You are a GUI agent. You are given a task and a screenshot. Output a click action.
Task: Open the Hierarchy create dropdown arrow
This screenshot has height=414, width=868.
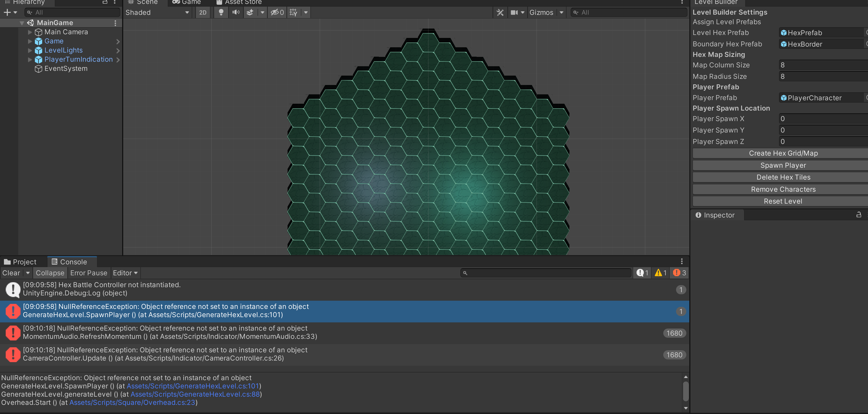(15, 13)
